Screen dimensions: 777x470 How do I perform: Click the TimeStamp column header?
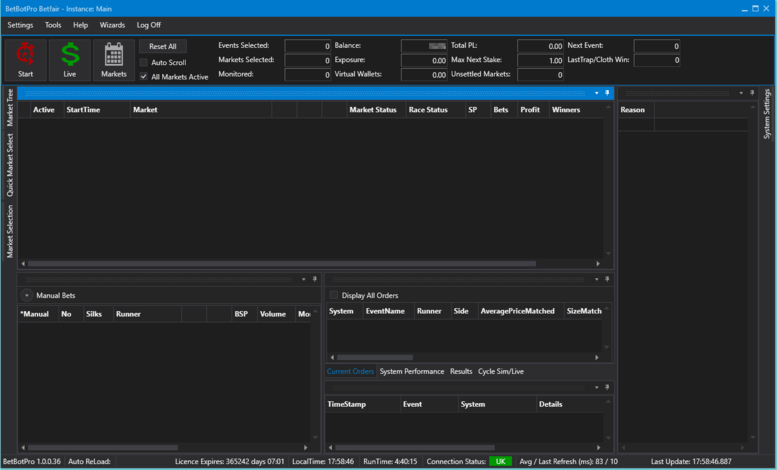pos(363,405)
